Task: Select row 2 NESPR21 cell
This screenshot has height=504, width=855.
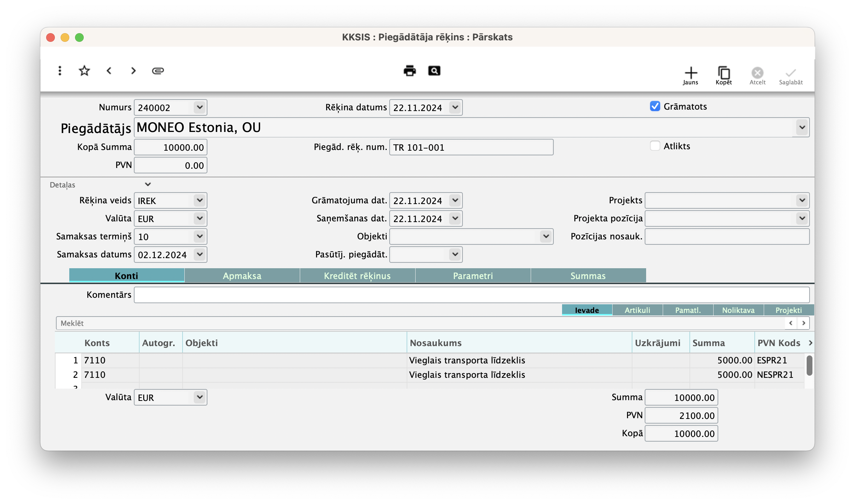Action: coord(779,375)
